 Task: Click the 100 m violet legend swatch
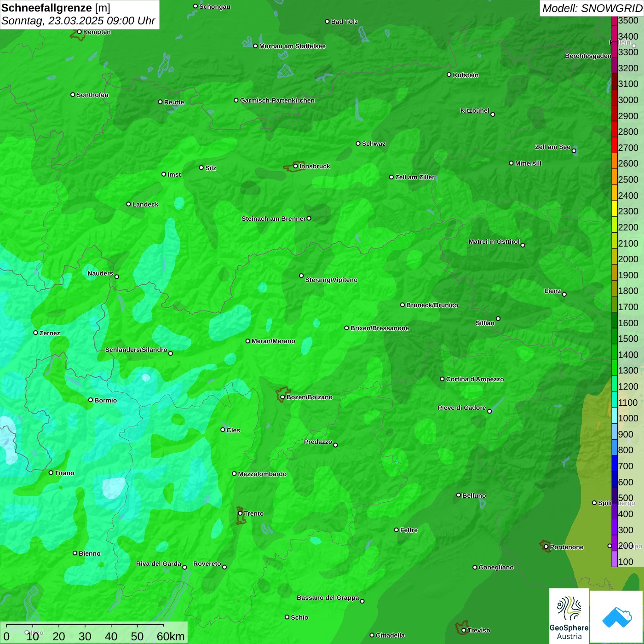click(x=614, y=559)
